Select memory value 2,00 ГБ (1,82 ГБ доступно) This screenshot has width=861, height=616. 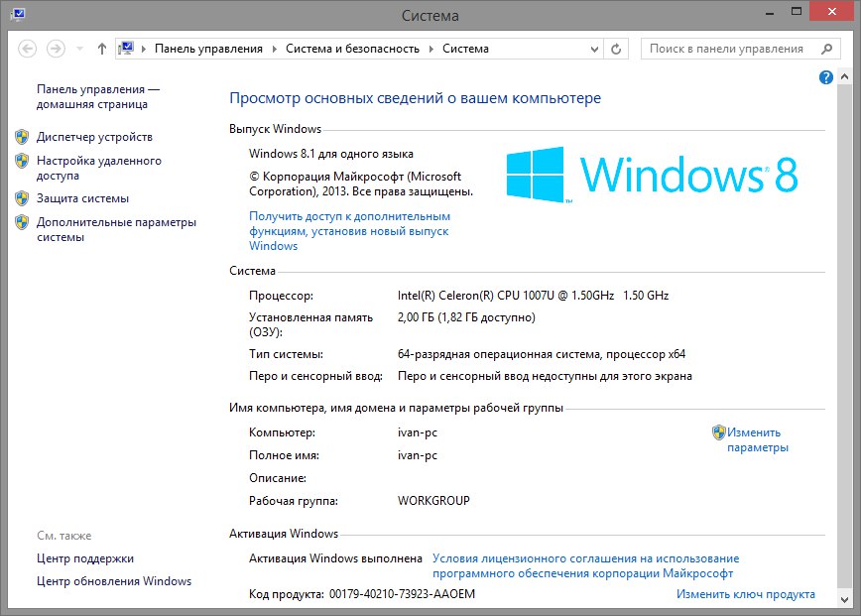click(x=466, y=317)
